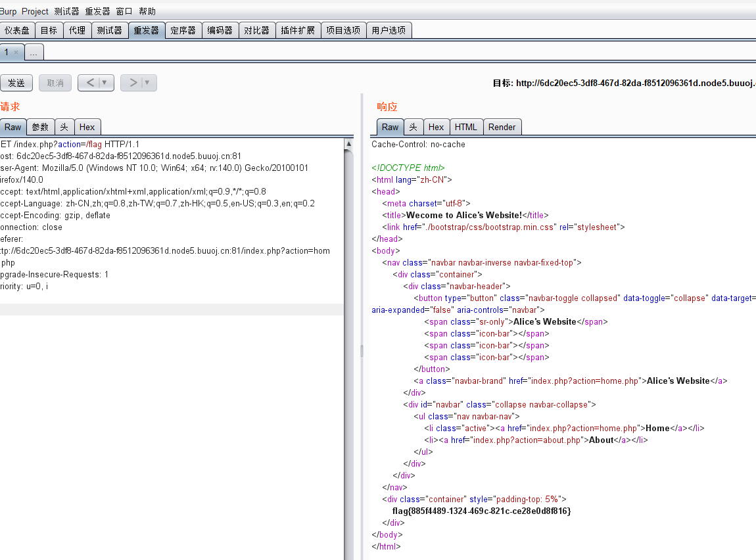
Task: Click the <!DOCTYPE html> line in response
Action: click(x=408, y=168)
